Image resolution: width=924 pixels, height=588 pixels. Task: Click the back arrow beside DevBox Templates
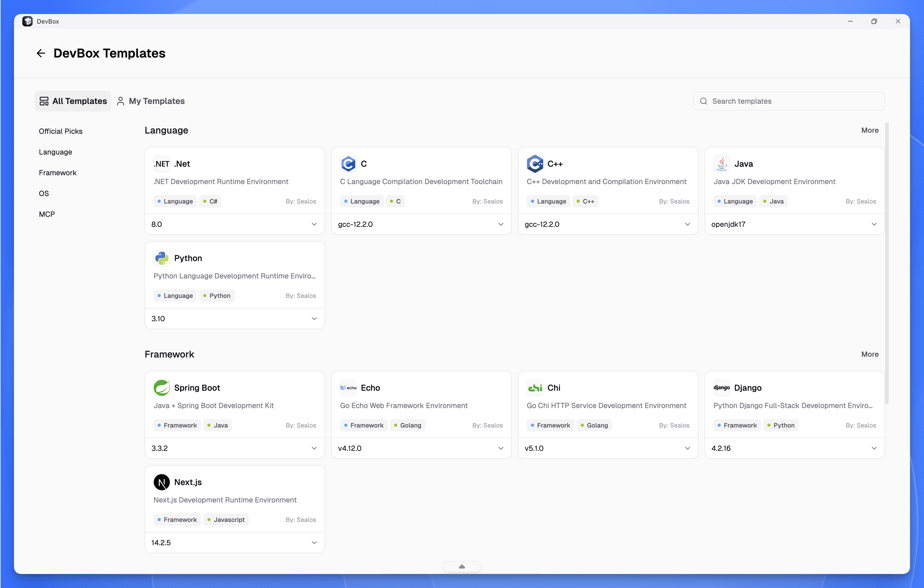pyautogui.click(x=41, y=53)
